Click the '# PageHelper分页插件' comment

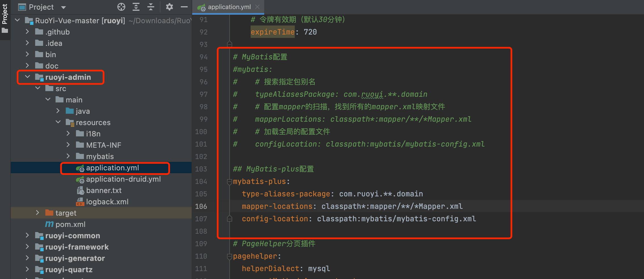[x=274, y=244]
